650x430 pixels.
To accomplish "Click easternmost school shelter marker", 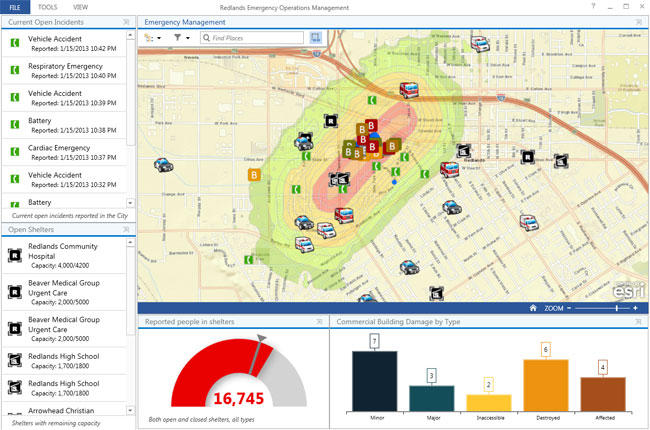I will coord(561,161).
